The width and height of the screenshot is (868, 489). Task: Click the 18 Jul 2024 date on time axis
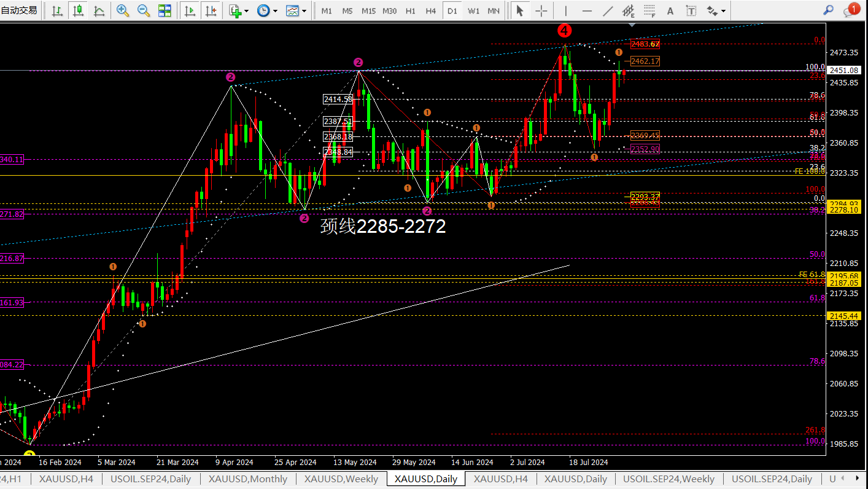pos(588,462)
